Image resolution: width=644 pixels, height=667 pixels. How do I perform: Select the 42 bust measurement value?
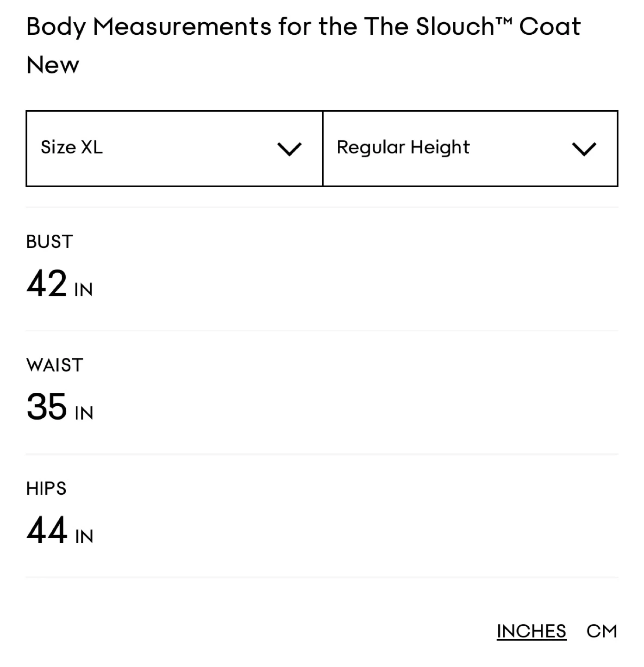[x=47, y=283]
